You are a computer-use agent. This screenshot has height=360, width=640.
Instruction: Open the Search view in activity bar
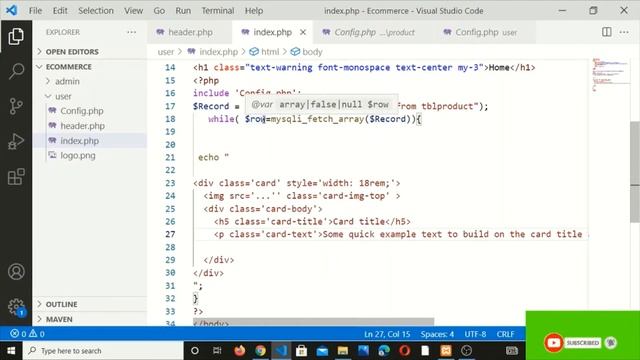pos(16,71)
